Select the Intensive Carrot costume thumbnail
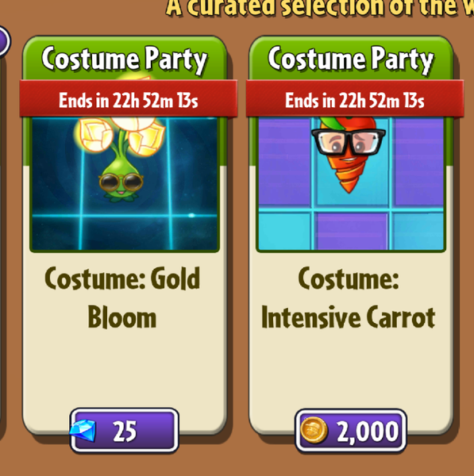 tap(351, 184)
